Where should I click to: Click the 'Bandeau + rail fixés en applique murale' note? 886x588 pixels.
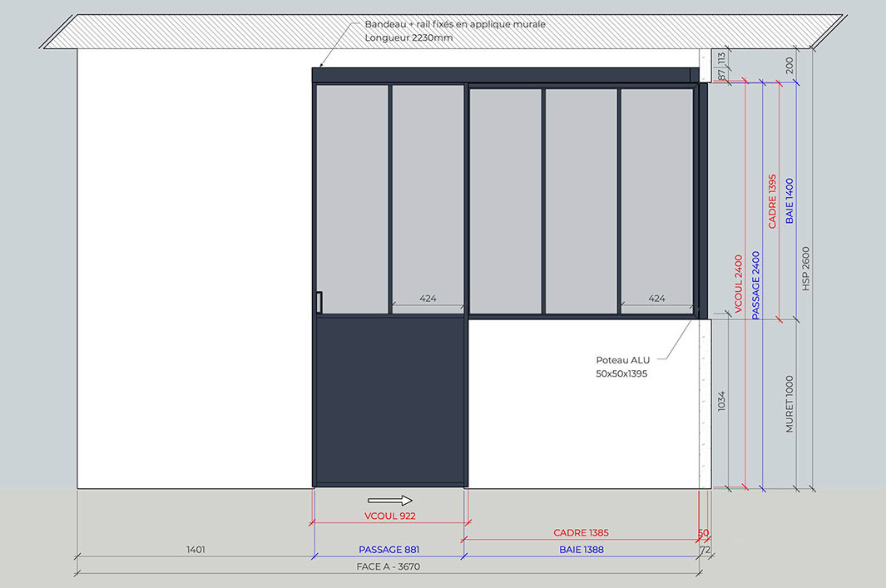tap(455, 24)
